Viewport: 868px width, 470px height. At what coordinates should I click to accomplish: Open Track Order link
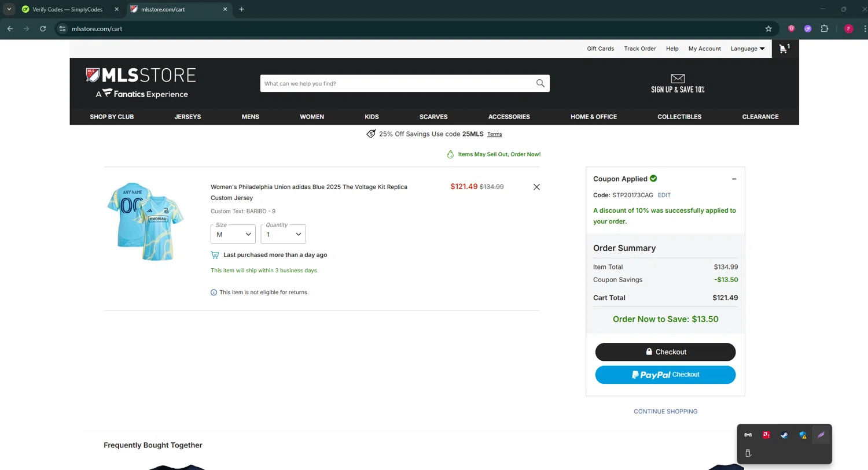coord(640,49)
